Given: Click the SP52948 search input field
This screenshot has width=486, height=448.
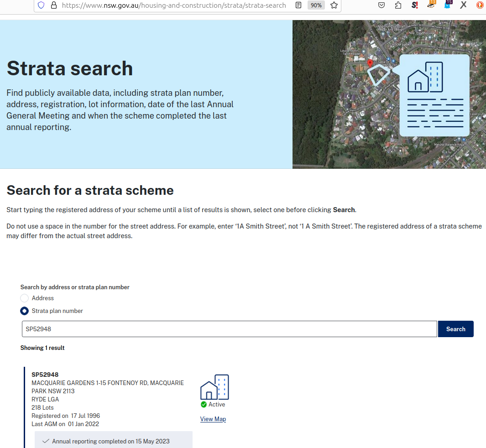Looking at the screenshot, I should coord(229,329).
